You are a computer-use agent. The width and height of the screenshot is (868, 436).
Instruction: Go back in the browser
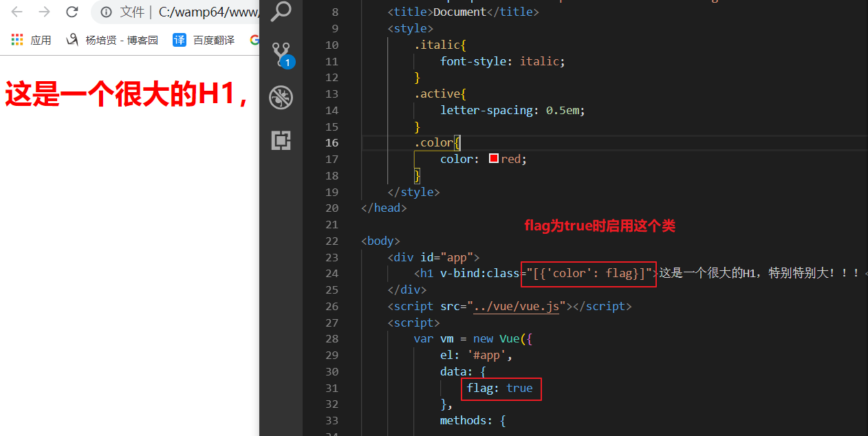17,12
